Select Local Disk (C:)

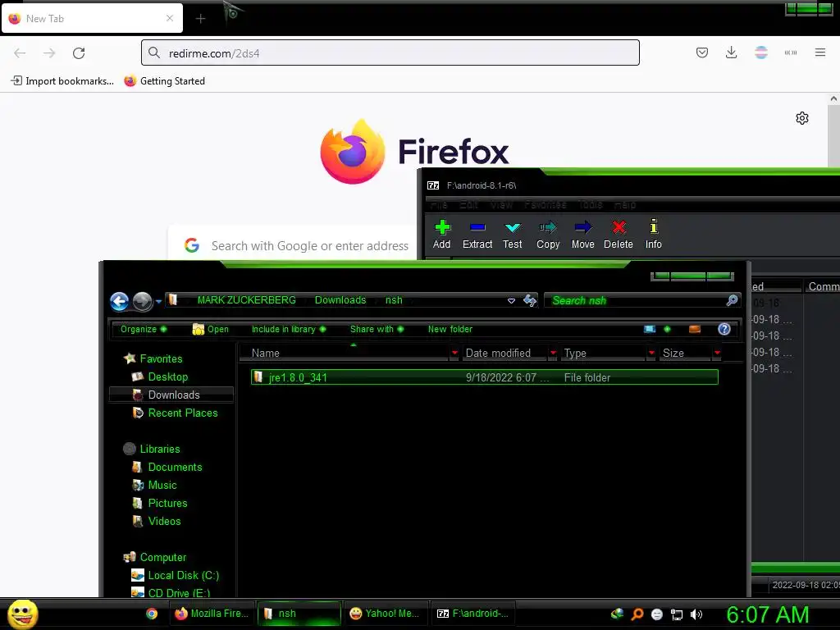point(183,575)
